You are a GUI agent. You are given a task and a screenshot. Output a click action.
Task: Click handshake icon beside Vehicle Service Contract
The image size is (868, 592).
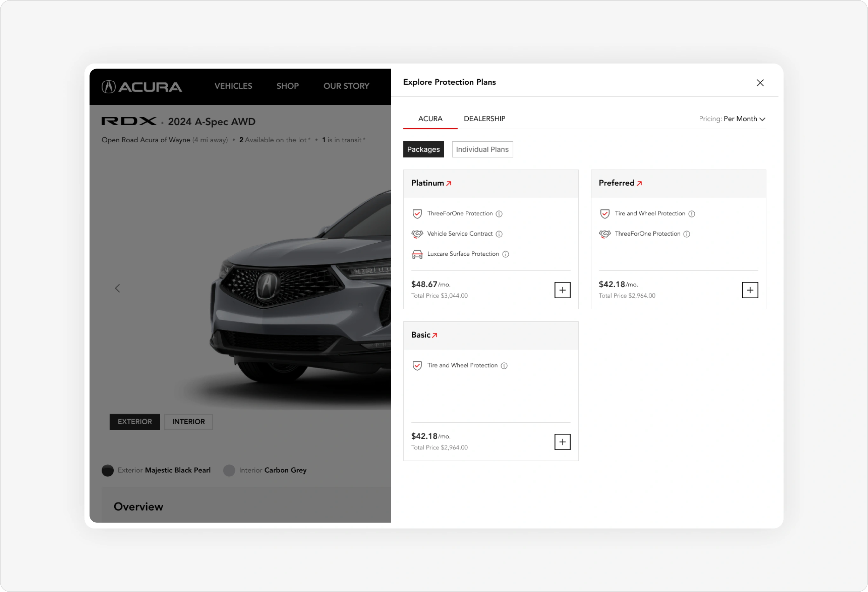[x=417, y=234]
